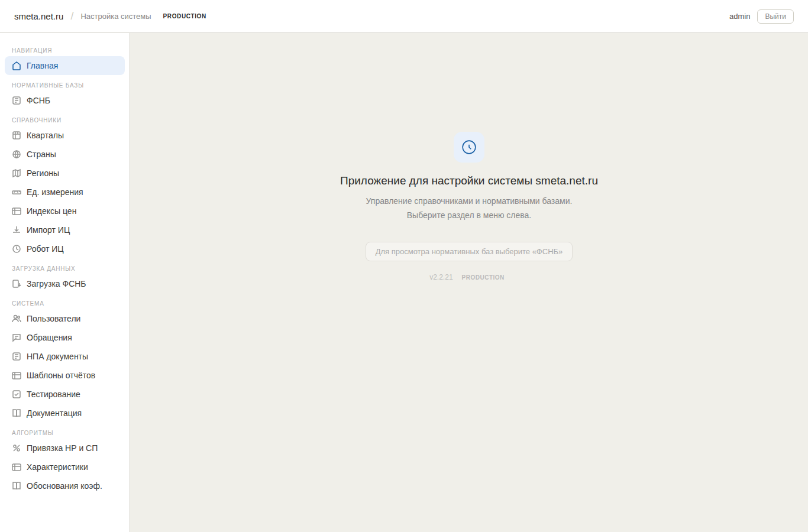Click the map icon for Регионы
The height and width of the screenshot is (532, 808).
click(x=17, y=173)
